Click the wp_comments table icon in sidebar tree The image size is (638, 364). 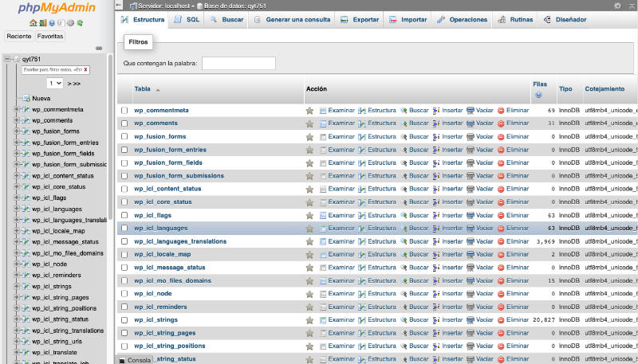click(26, 120)
